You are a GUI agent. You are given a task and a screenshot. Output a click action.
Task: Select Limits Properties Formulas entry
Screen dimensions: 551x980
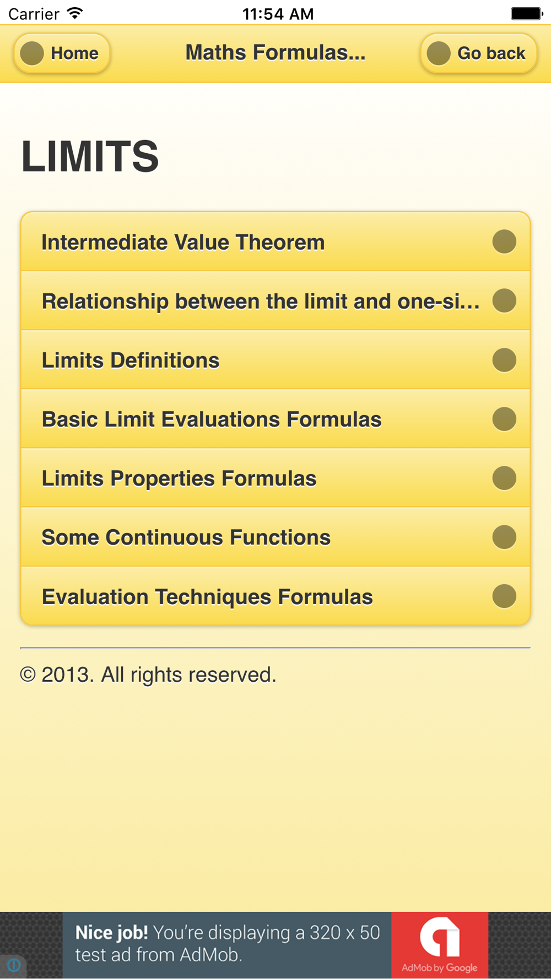(x=179, y=478)
